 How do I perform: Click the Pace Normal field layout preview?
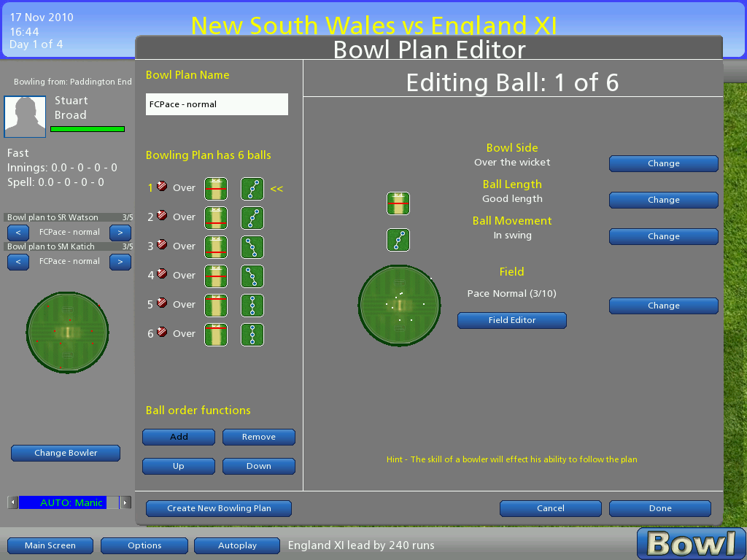tap(399, 306)
